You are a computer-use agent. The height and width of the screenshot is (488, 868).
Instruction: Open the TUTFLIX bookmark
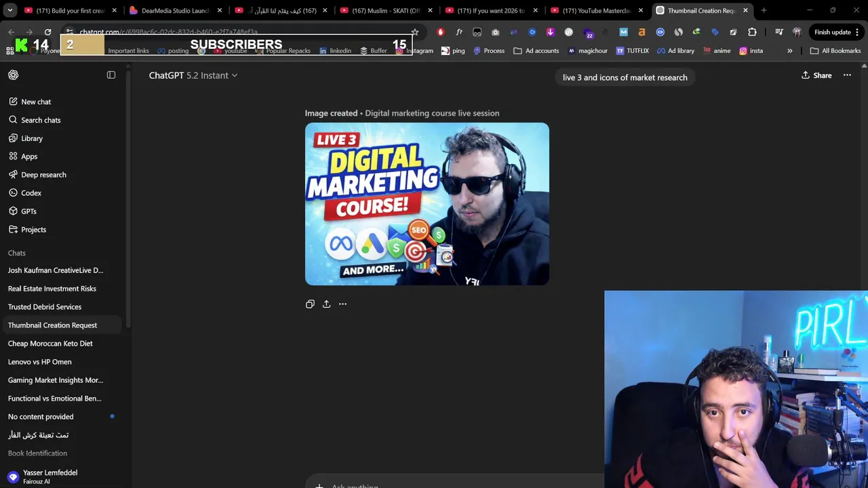click(632, 51)
